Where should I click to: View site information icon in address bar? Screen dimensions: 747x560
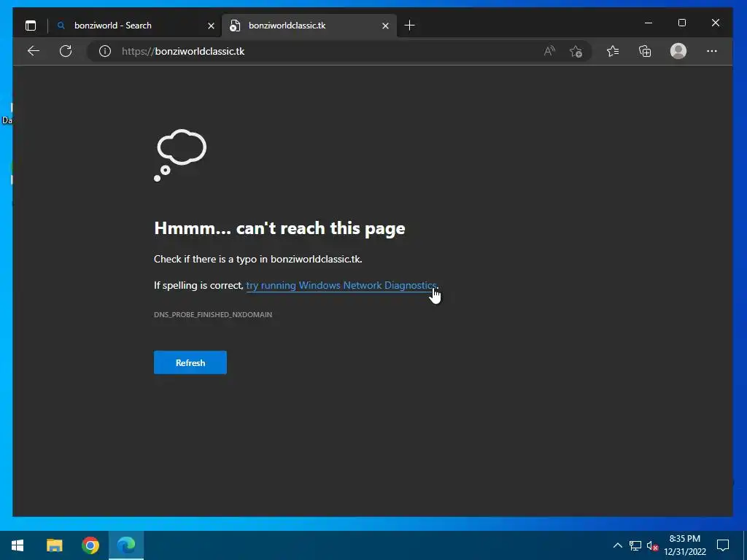coord(105,51)
